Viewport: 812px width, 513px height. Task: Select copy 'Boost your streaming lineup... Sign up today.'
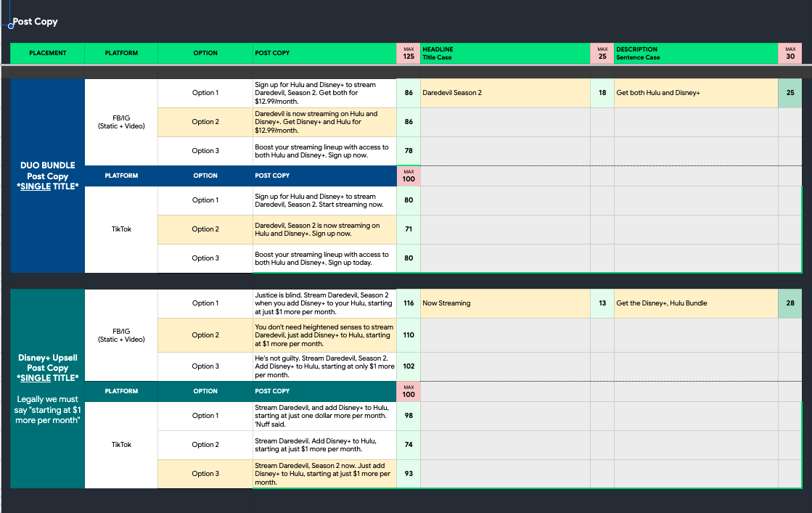pyautogui.click(x=324, y=258)
